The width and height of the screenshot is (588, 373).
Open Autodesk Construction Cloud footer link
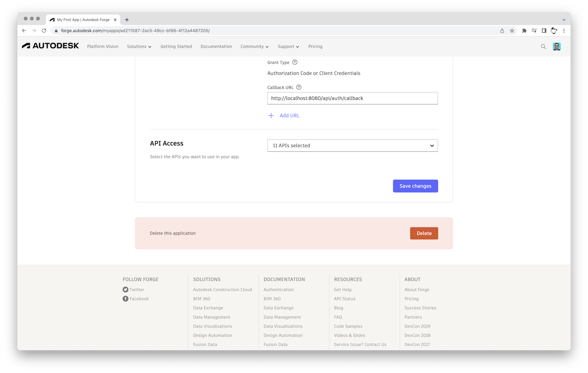222,289
